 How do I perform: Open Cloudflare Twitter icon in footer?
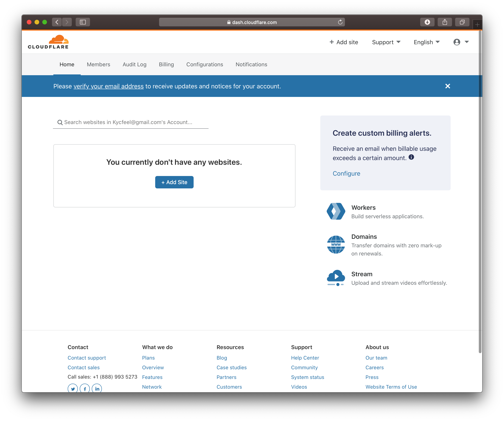(x=73, y=389)
